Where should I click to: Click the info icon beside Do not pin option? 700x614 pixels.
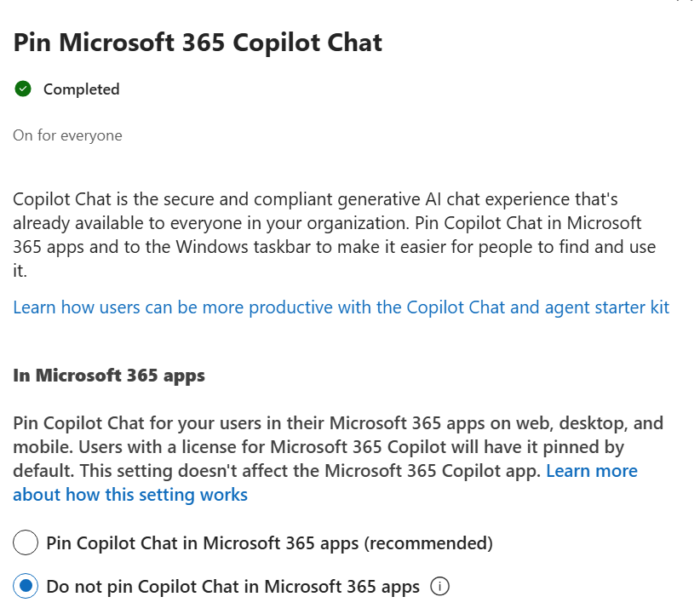pyautogui.click(x=439, y=586)
